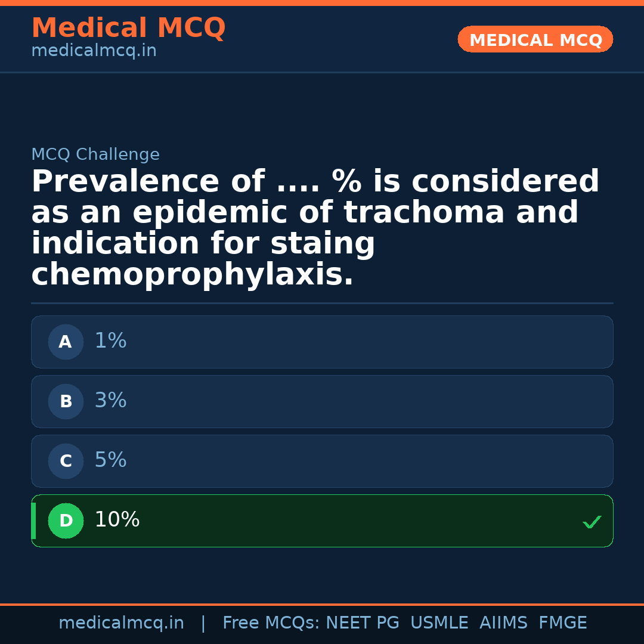Screen dimensions: 644x644
Task: Open the medicalmcq.in link under the title
Action: [94, 51]
